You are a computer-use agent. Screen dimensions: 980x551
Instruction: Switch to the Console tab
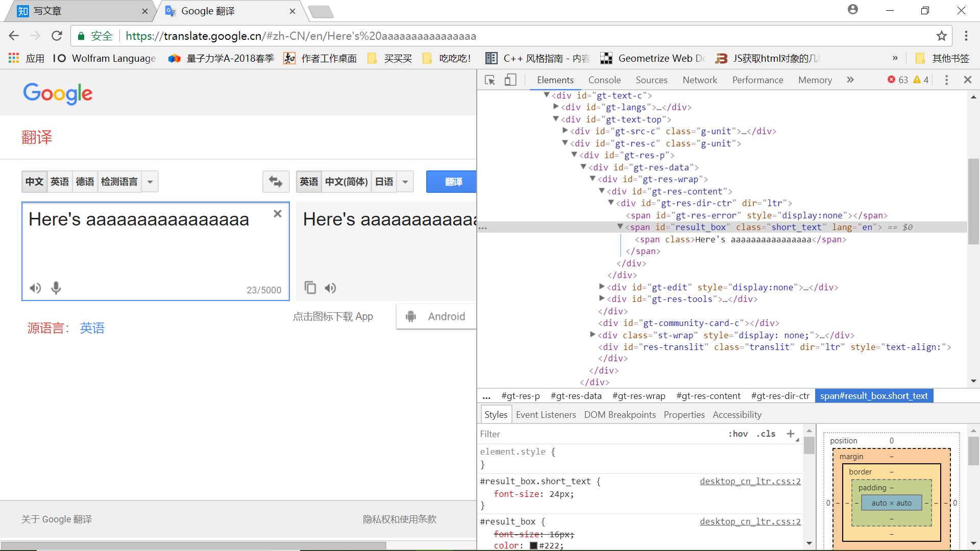(x=604, y=80)
